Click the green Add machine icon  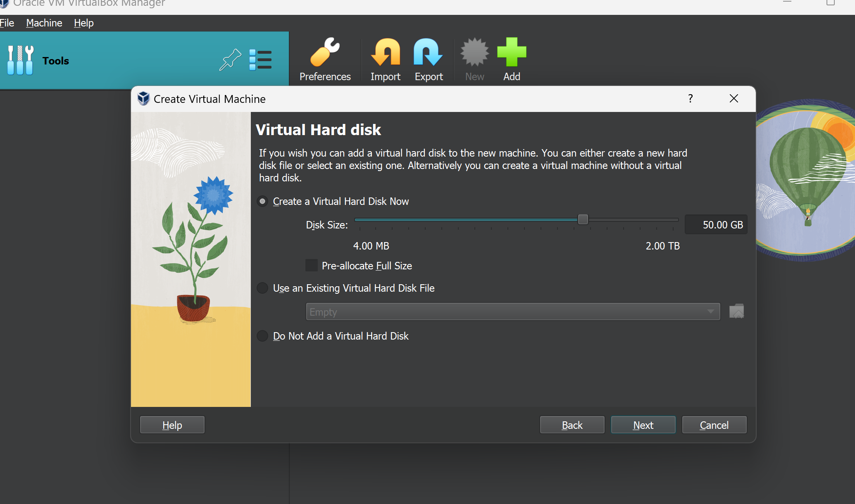point(512,53)
